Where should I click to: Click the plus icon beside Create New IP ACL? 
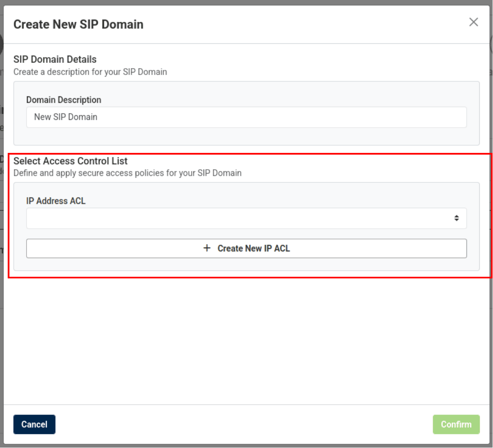[207, 248]
